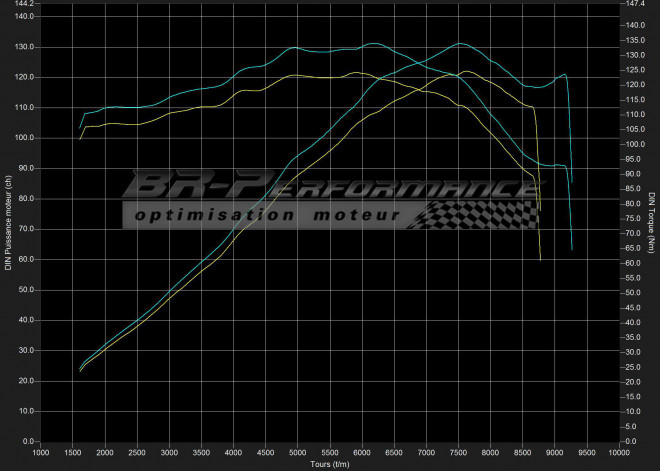Click the "optimisation moteur" banner text
The width and height of the screenshot is (660, 471).
[267, 214]
